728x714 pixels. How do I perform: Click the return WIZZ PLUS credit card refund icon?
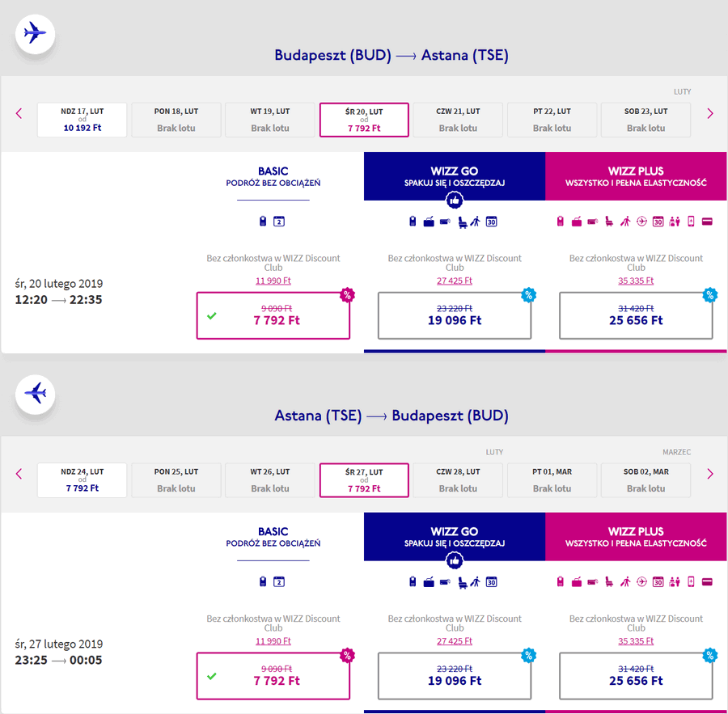tap(707, 582)
